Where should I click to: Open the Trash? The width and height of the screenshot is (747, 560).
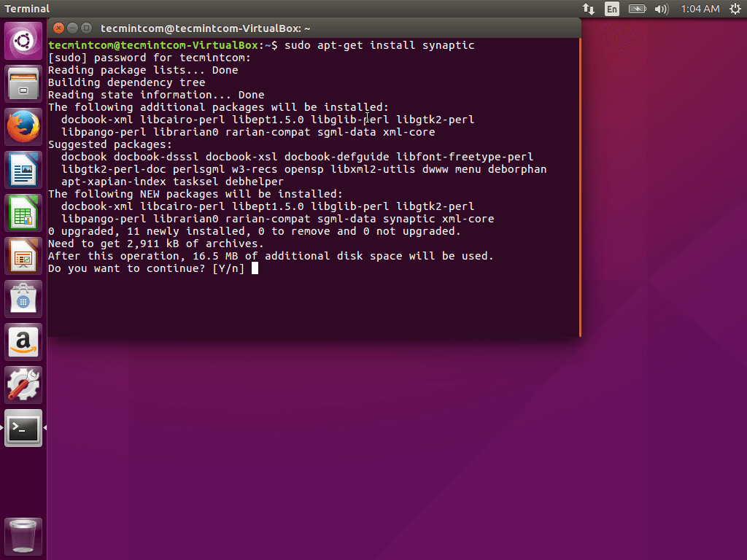point(22,534)
